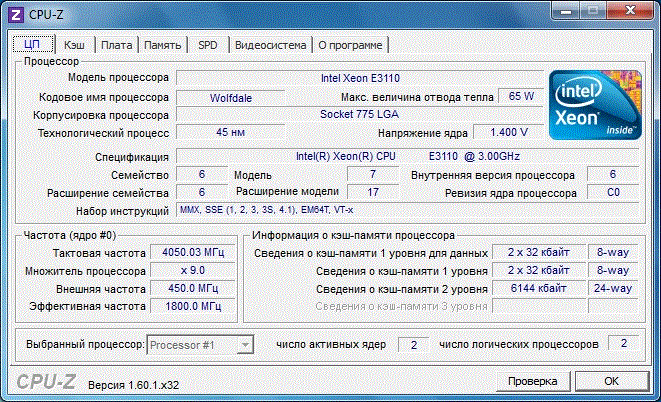The height and width of the screenshot is (402, 661).
Task: Switch to the ЦП tab
Action: (x=32, y=45)
